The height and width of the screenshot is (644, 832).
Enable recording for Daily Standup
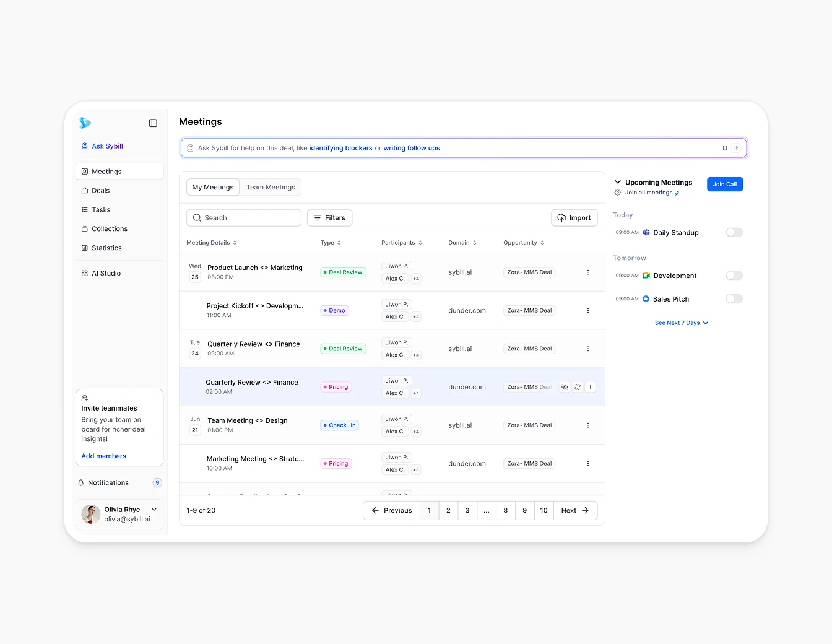click(734, 232)
